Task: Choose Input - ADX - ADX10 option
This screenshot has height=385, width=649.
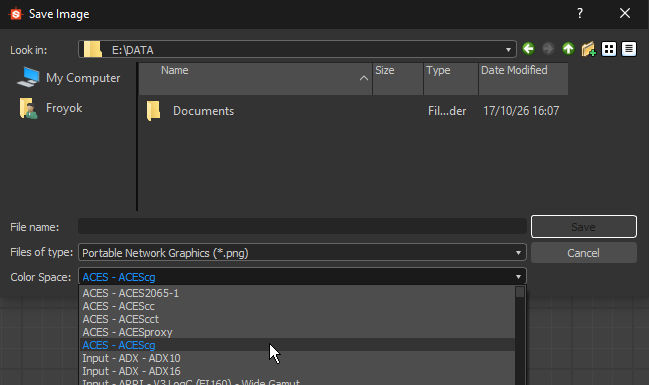Action: pos(297,358)
